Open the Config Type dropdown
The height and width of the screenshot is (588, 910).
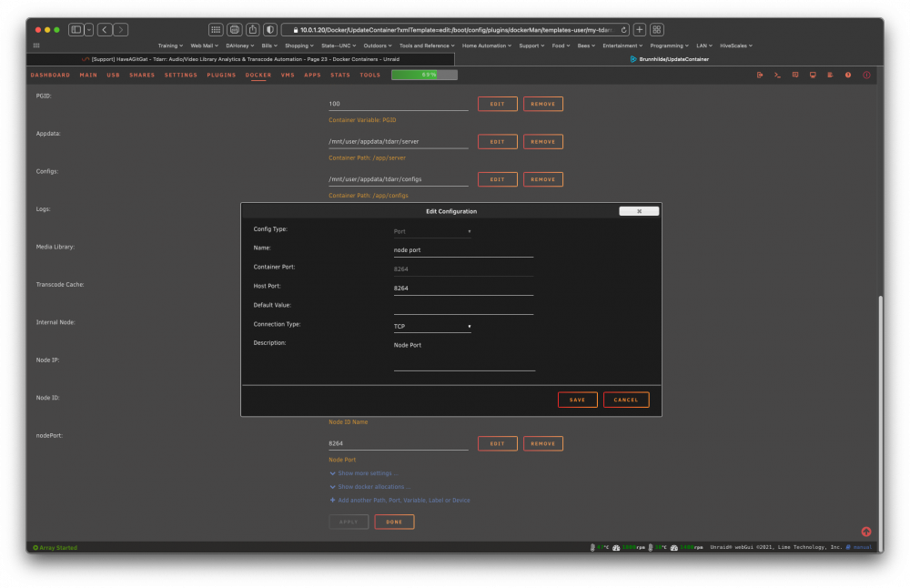click(432, 231)
